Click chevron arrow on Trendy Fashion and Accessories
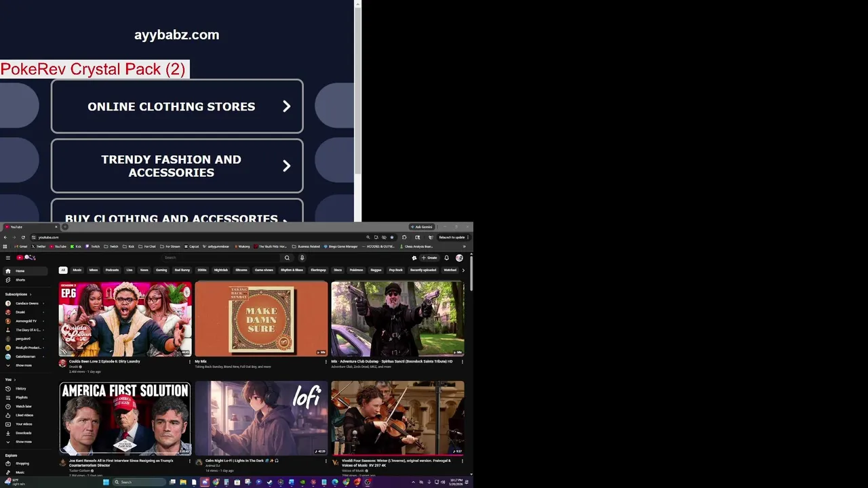This screenshot has width=868, height=488. pos(286,166)
